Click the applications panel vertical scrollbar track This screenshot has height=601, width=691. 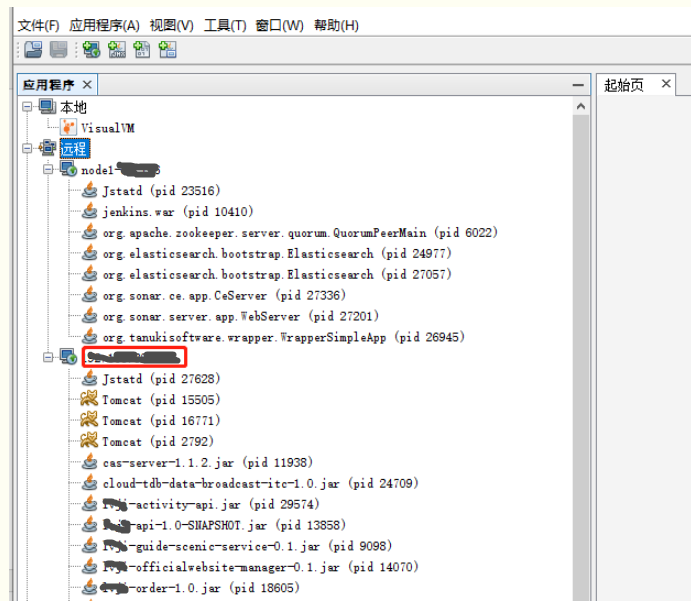point(581,358)
